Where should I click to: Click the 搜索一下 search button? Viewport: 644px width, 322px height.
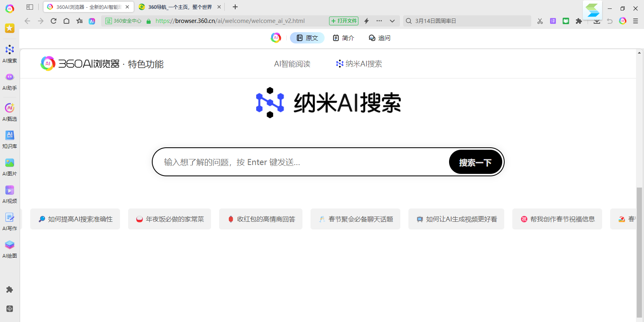coord(475,162)
